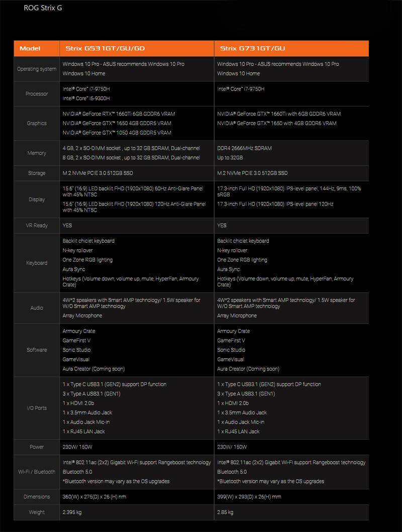
Task: Click the Memory row label
Action: tap(37, 153)
